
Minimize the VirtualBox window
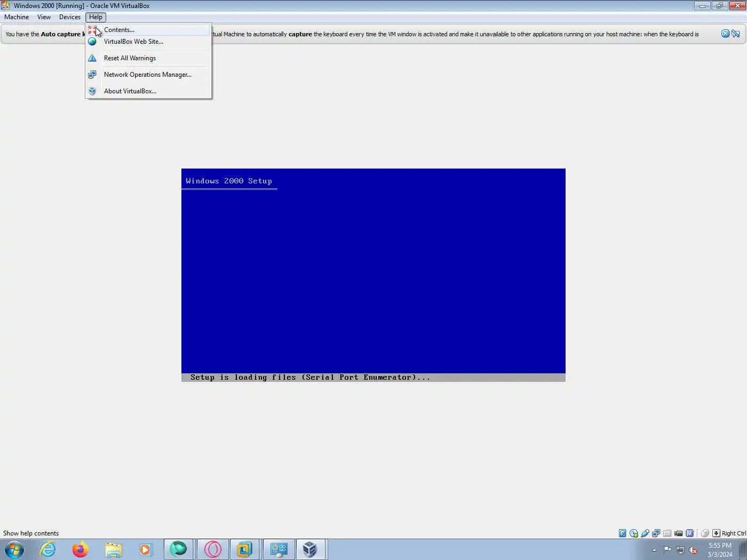[702, 6]
